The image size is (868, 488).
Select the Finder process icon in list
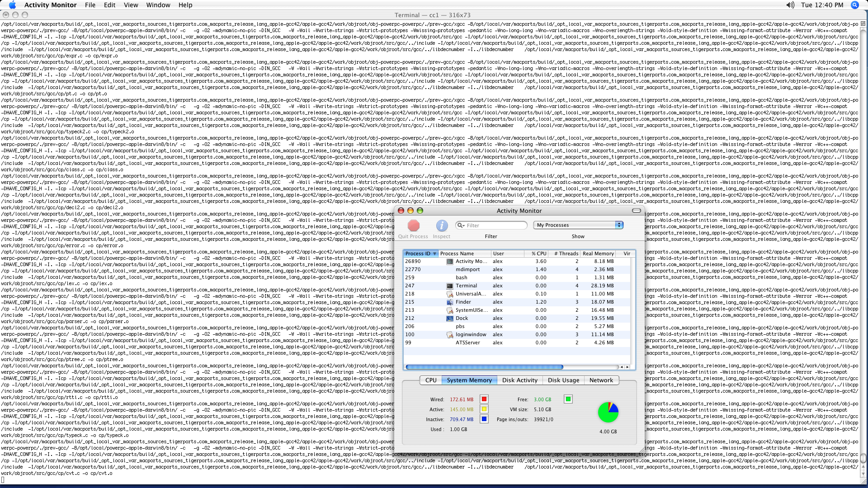coord(450,302)
